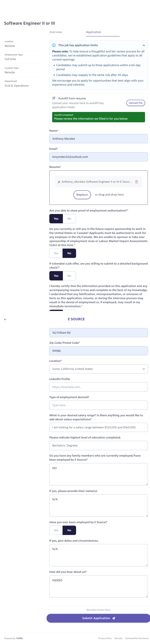Open the Application tab
150x644 pixels.
point(93,32)
